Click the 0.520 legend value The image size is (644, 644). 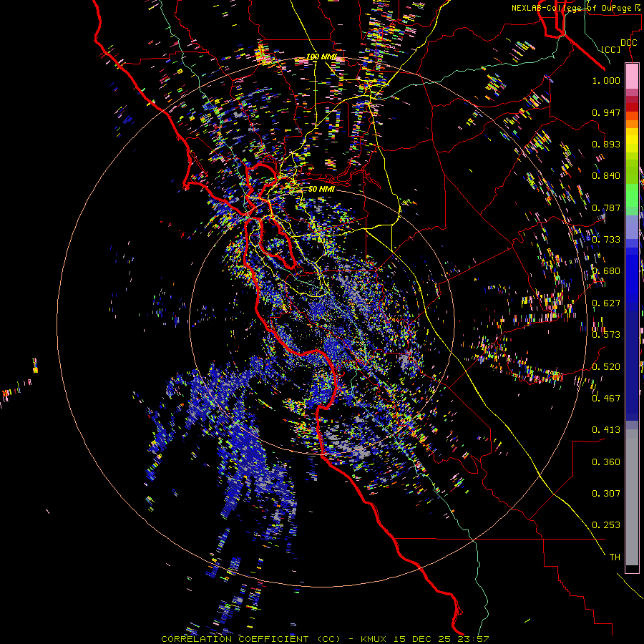point(606,367)
